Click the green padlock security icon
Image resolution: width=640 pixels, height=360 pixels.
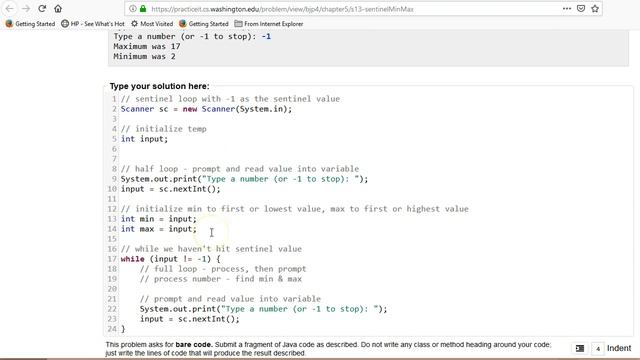pyautogui.click(x=143, y=9)
